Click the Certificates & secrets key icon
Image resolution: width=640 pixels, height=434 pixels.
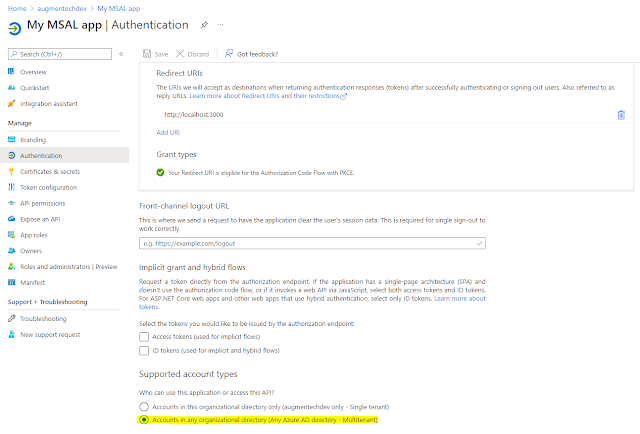(11, 171)
